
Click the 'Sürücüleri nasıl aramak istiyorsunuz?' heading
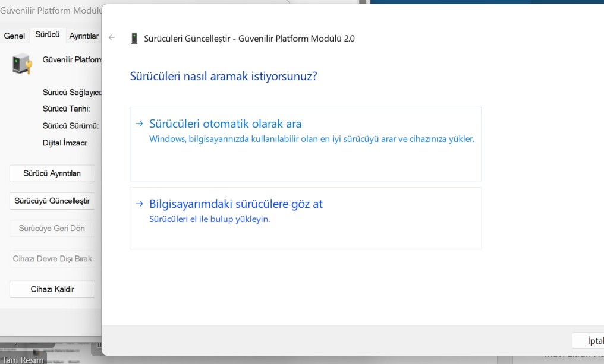click(x=224, y=76)
